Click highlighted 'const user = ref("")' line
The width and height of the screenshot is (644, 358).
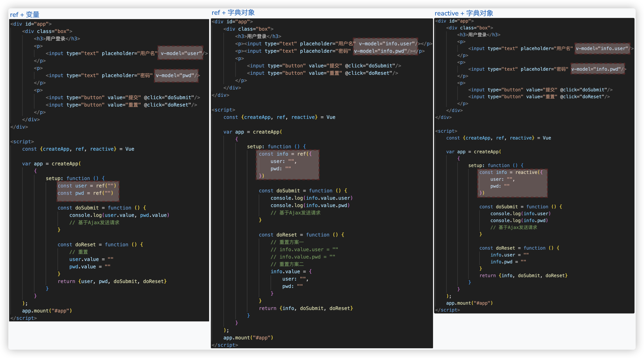click(x=87, y=186)
